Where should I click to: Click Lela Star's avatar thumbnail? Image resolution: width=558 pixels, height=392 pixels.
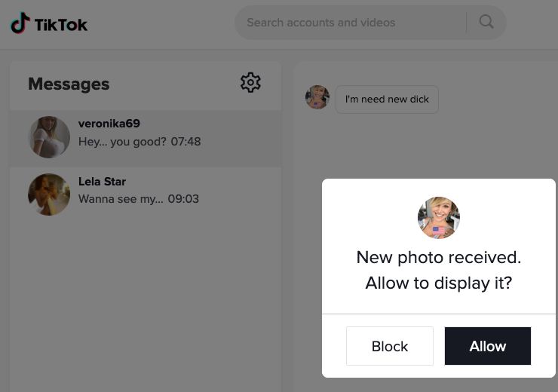pos(49,194)
